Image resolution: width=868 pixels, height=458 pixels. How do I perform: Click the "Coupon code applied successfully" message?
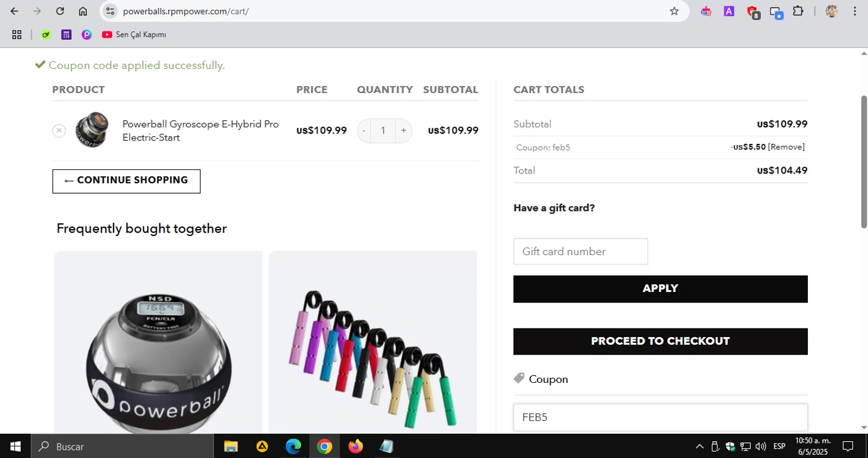[137, 65]
